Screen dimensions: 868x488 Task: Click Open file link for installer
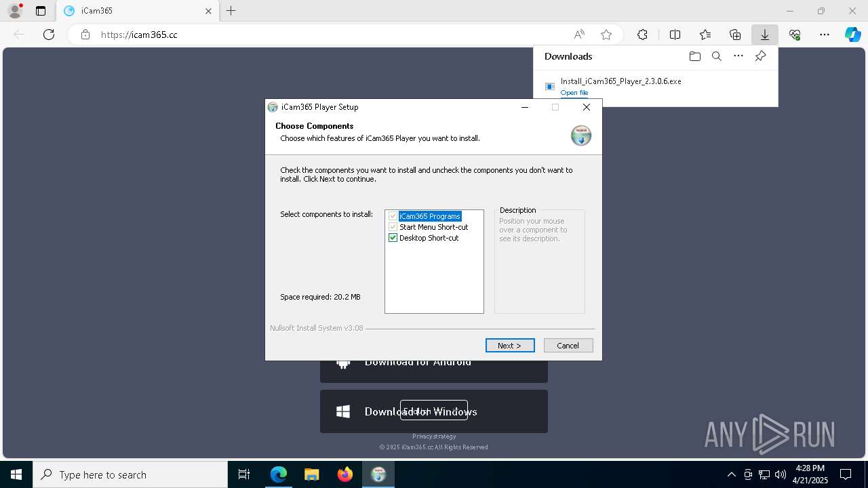point(574,93)
